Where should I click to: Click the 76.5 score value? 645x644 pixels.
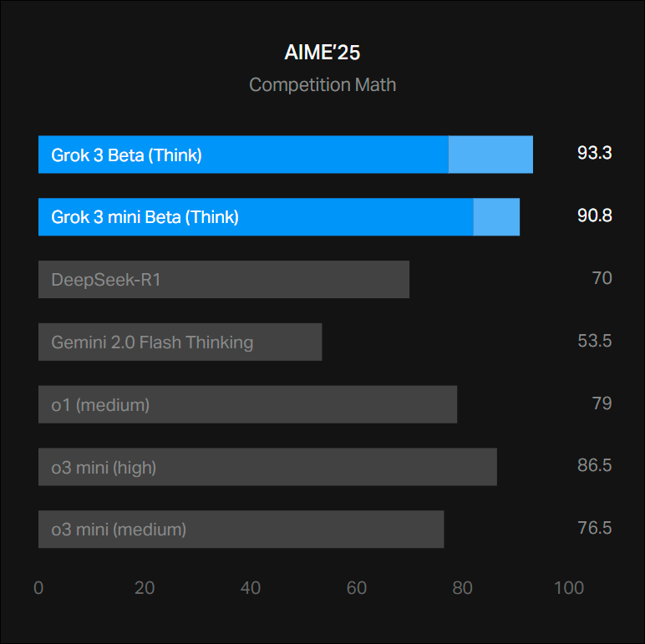pos(594,528)
